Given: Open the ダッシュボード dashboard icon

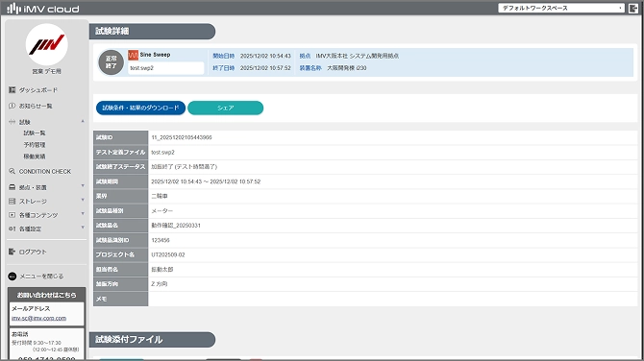Looking at the screenshot, I should [12, 90].
